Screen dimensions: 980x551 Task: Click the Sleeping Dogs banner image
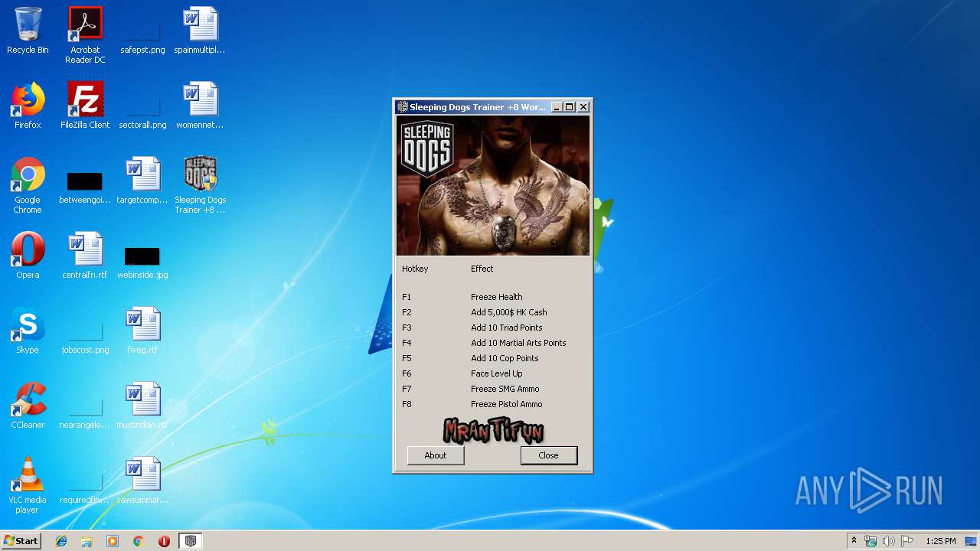click(493, 186)
